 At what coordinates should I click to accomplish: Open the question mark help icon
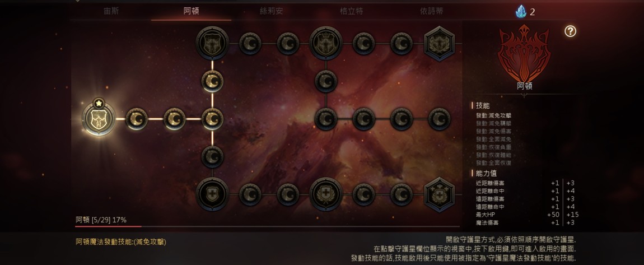[570, 31]
